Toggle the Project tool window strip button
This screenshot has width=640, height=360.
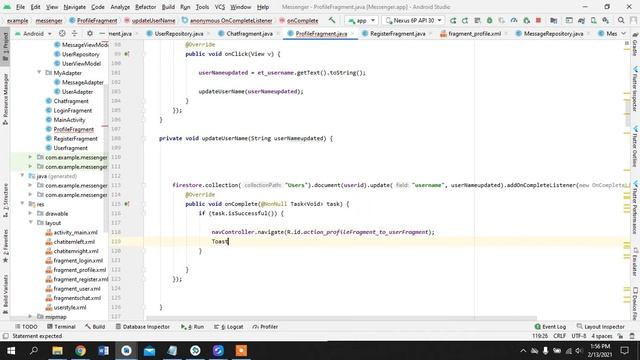5,47
